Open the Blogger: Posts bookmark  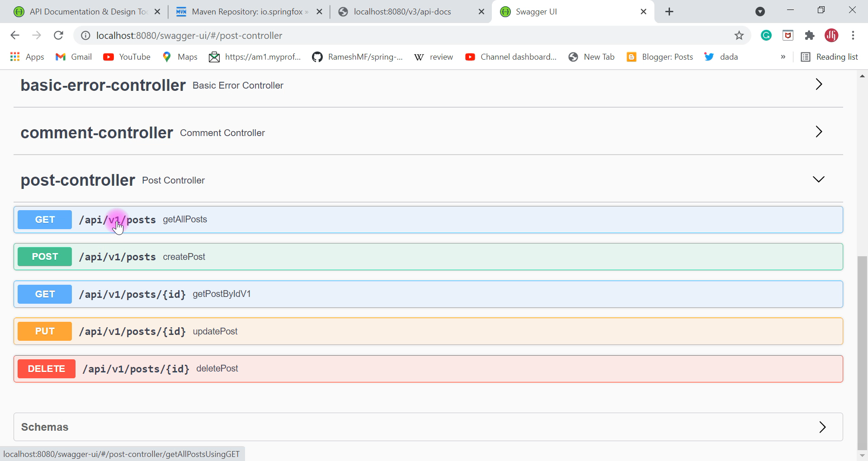coord(660,57)
